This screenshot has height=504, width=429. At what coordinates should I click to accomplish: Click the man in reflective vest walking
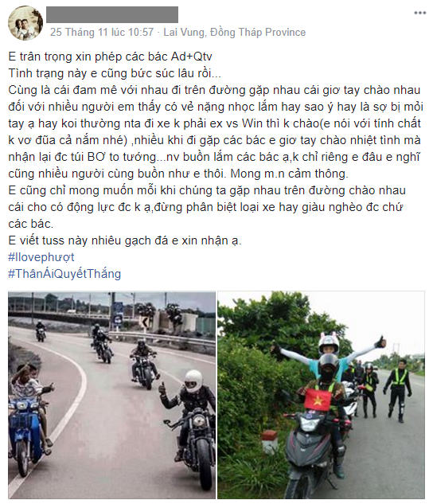coord(398,389)
